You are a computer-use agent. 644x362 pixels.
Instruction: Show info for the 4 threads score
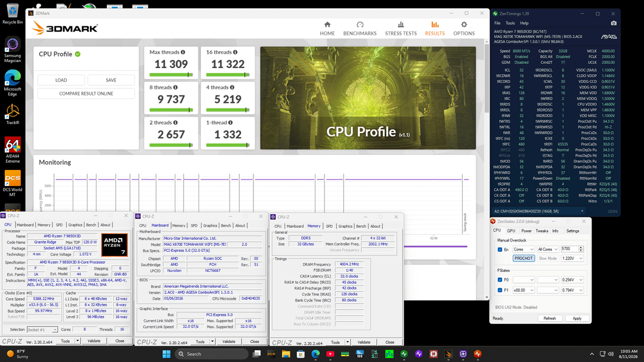232,88
